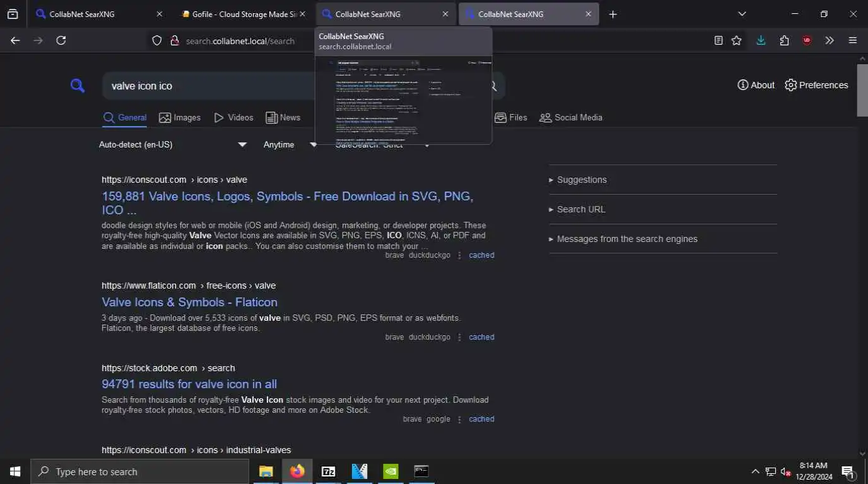Switch to the Social Media category
868x484 pixels.
point(571,117)
